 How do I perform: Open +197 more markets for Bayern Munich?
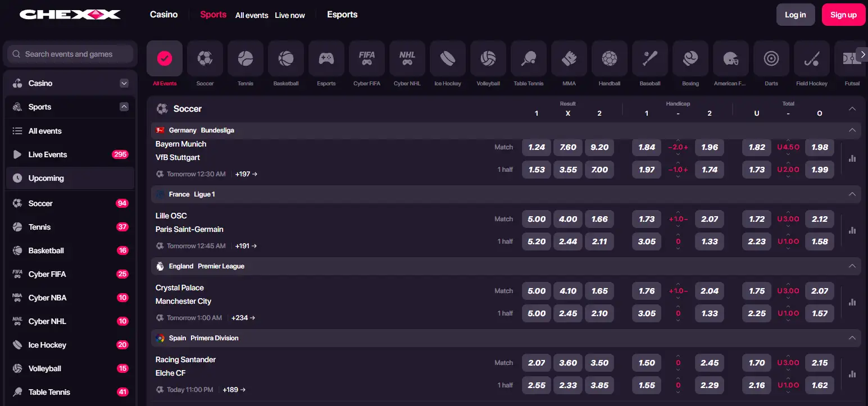[246, 174]
